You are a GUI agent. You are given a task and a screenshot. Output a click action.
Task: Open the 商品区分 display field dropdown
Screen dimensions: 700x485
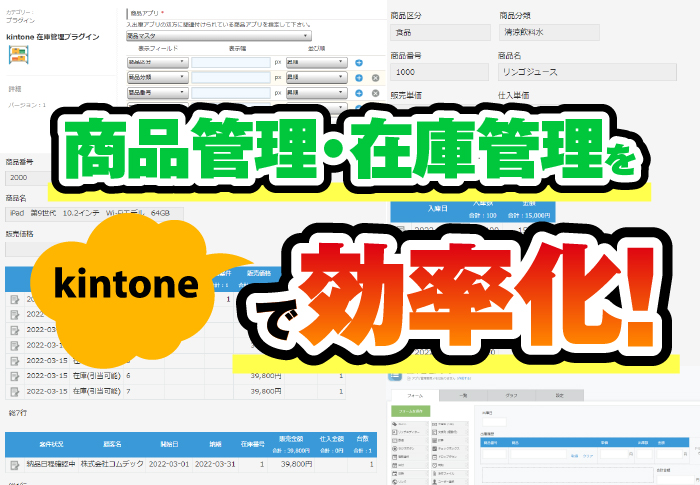[158, 62]
